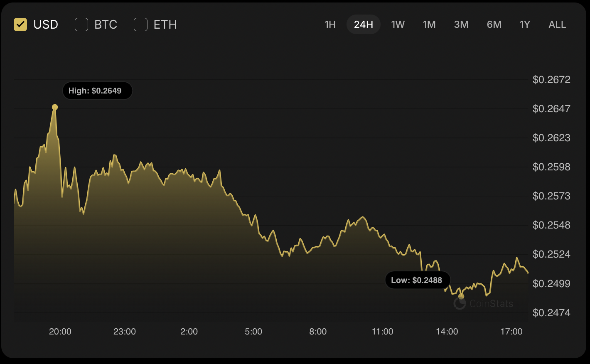Image resolution: width=590 pixels, height=364 pixels.
Task: Click the High: $0.2649 label
Action: (95, 91)
